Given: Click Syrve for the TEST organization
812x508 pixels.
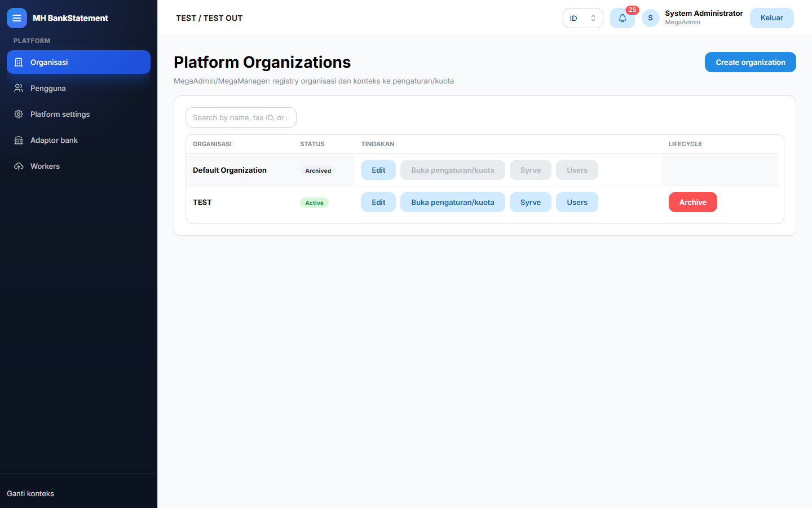Looking at the screenshot, I should [531, 202].
